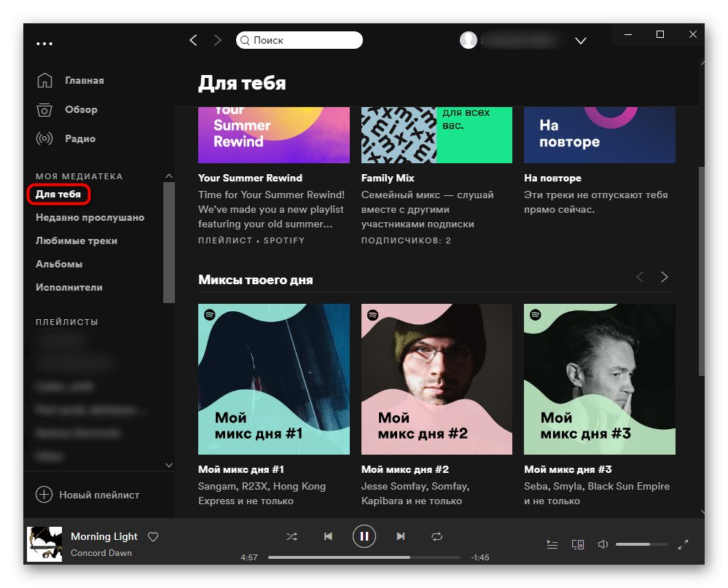Minimize the Spotify window
Viewport: 728px width, 588px height.
(628, 34)
